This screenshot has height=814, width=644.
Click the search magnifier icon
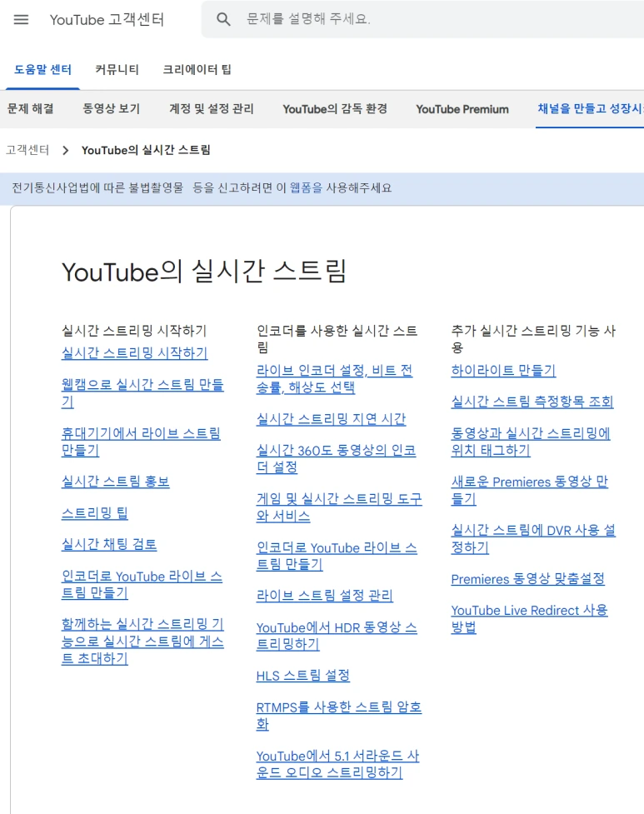pyautogui.click(x=223, y=20)
